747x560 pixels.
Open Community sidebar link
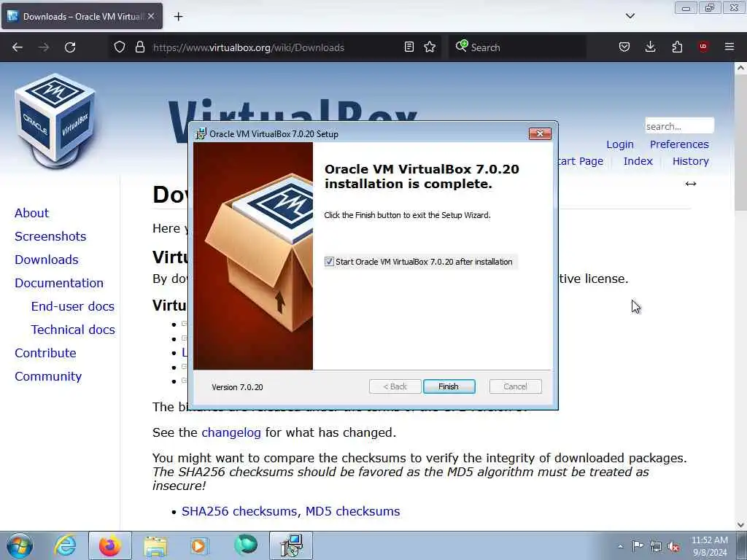point(48,376)
